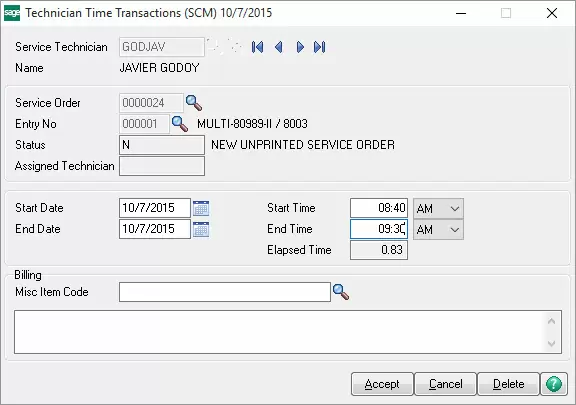Go to next technician record
The width and height of the screenshot is (576, 405).
(x=300, y=47)
